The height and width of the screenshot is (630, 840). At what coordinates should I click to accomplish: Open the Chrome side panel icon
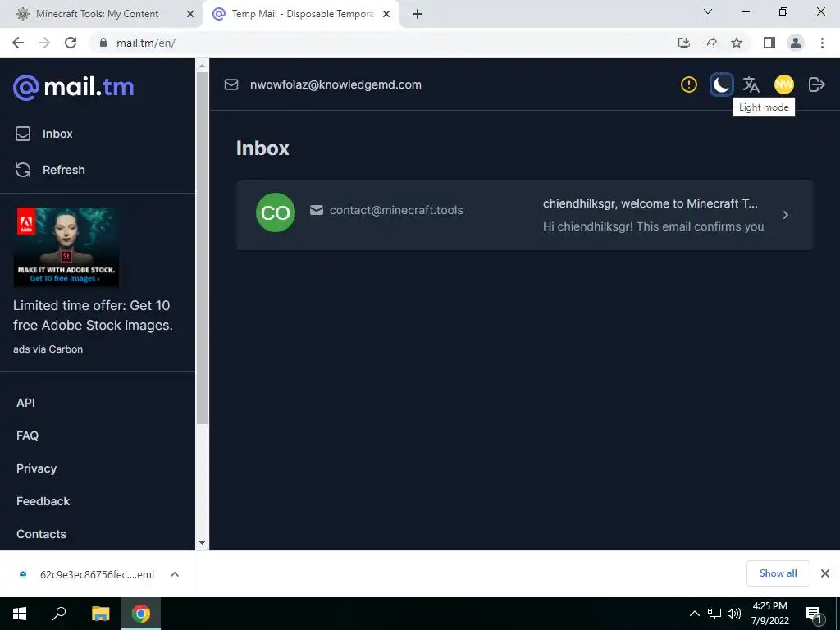(769, 43)
